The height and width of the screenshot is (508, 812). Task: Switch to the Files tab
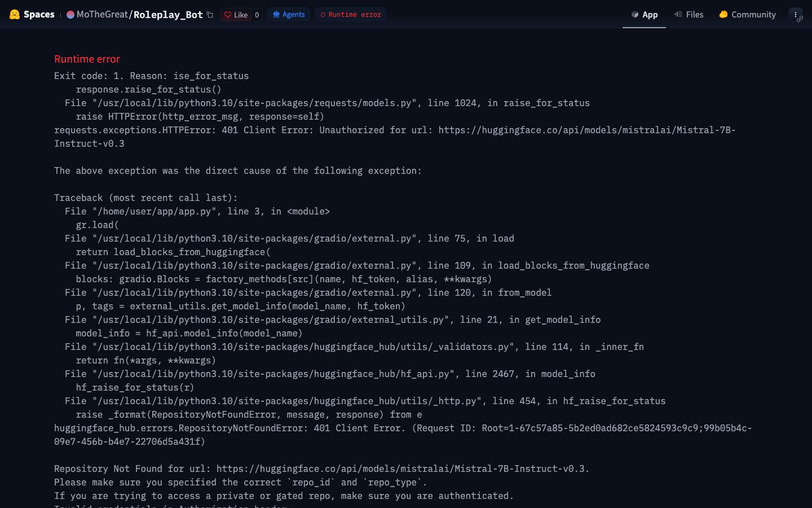[x=689, y=15]
